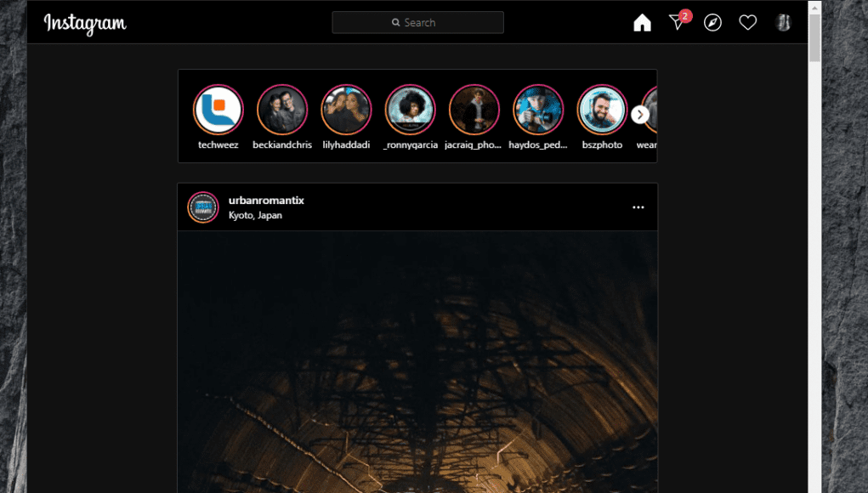Screen dimensions: 868x493
Task: Open the profile avatar in top bar
Action: pos(783,23)
